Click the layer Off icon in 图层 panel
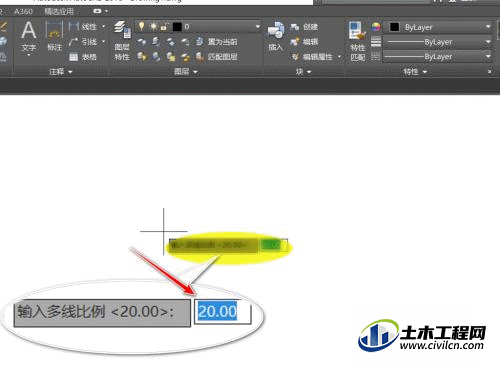Viewport: 500px width, 375px height. [142, 42]
